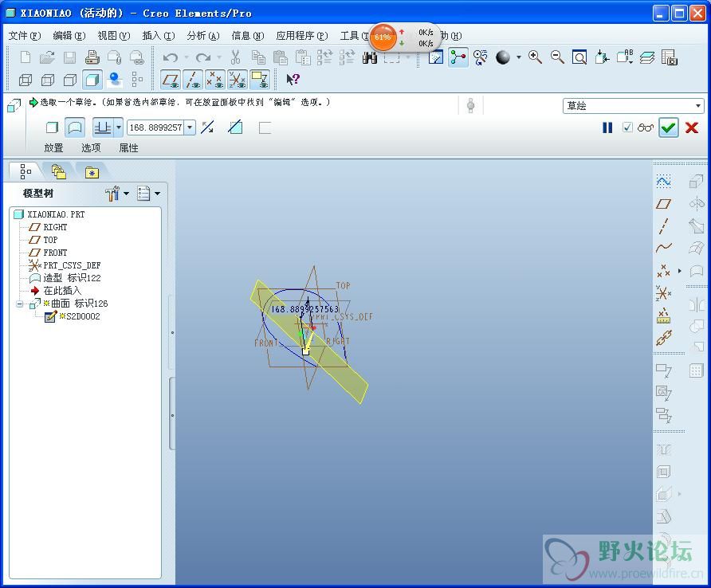Toggle annotation display icon
The height and width of the screenshot is (588, 711).
pyautogui.click(x=260, y=80)
